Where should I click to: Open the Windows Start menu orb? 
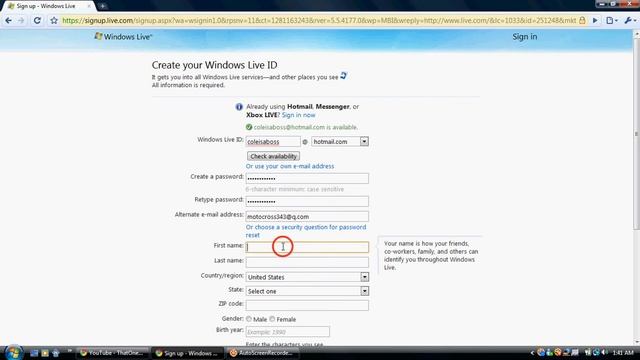pos(13,353)
